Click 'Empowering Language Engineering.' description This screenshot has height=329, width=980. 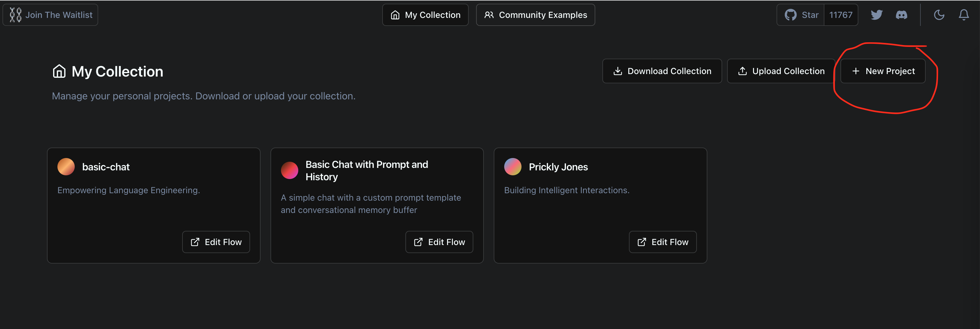click(x=128, y=190)
